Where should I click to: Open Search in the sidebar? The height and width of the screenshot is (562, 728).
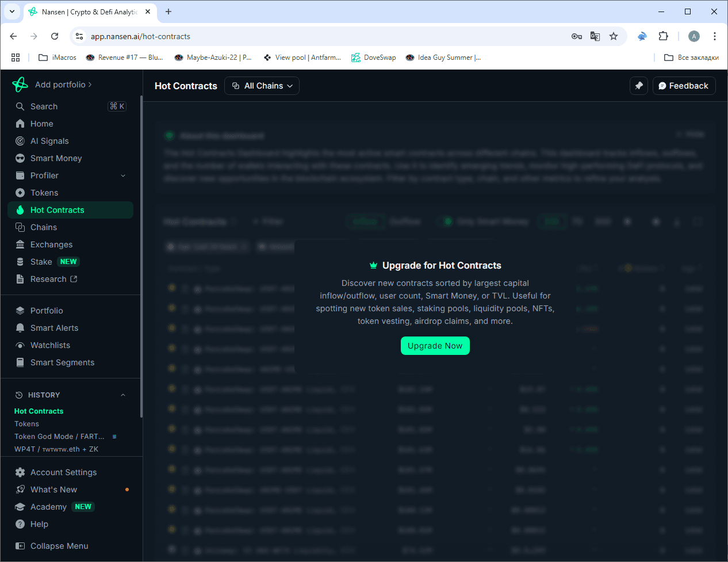click(x=71, y=106)
